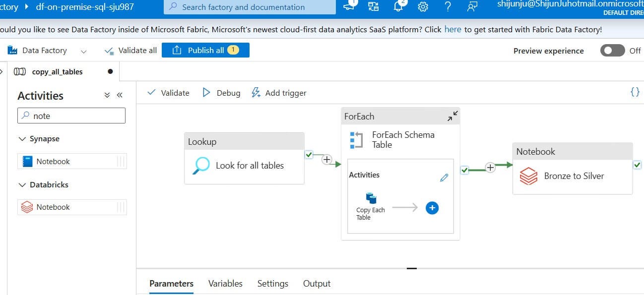Screen dimensions: 644x295
Task: Edit ForEach activities with pencil icon
Action: coord(444,177)
